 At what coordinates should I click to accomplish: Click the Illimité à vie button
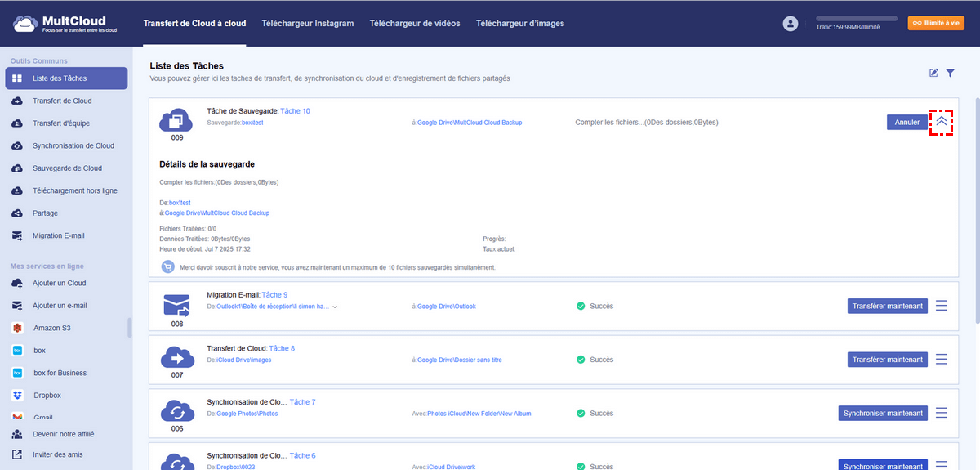click(x=936, y=24)
